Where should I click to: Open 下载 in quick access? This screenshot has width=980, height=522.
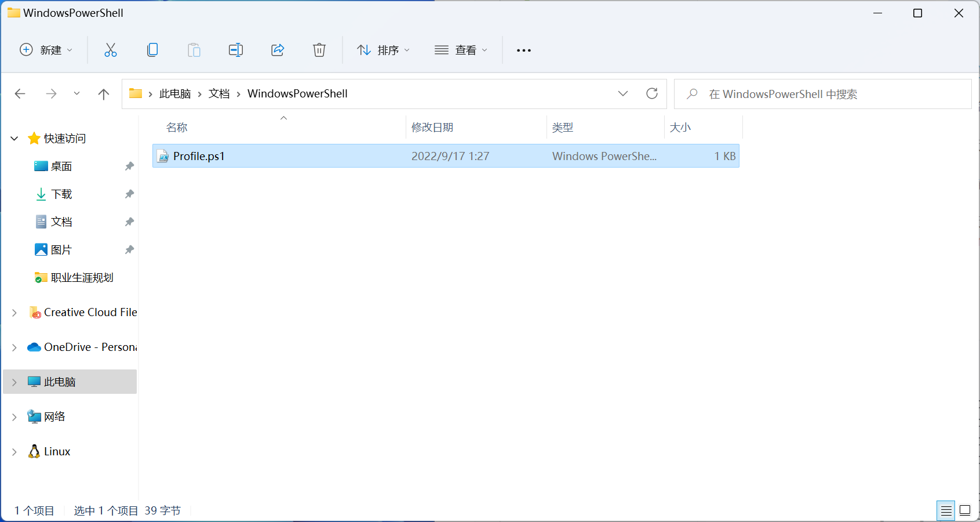(61, 194)
